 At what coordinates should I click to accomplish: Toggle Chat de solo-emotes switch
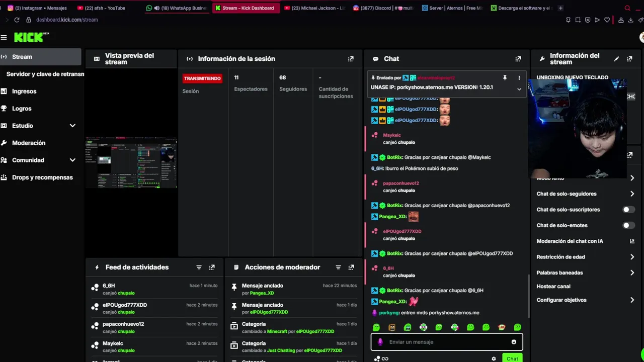coord(628,225)
